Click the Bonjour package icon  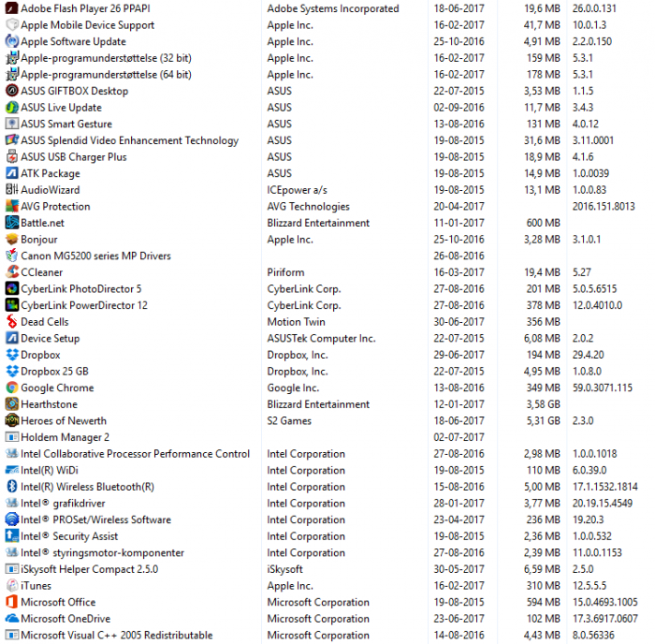pos(11,239)
